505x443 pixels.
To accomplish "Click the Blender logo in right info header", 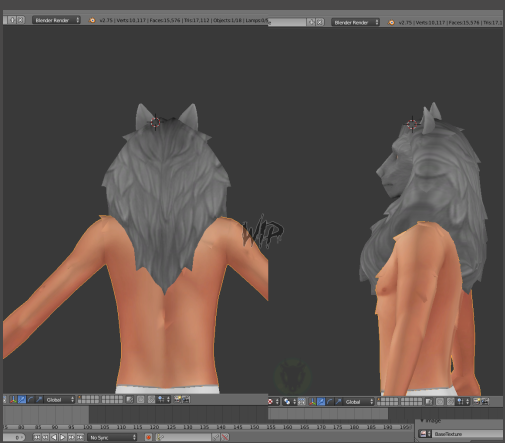I will tap(391, 23).
